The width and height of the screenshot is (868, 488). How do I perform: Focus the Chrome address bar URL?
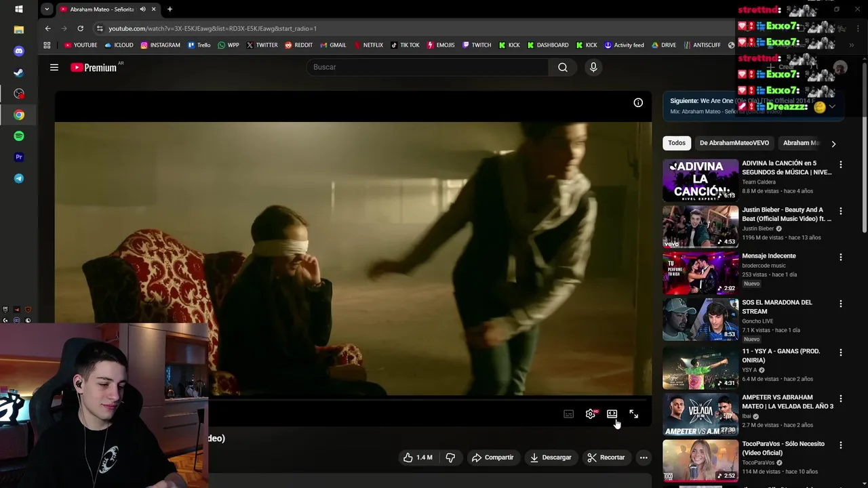click(x=212, y=28)
